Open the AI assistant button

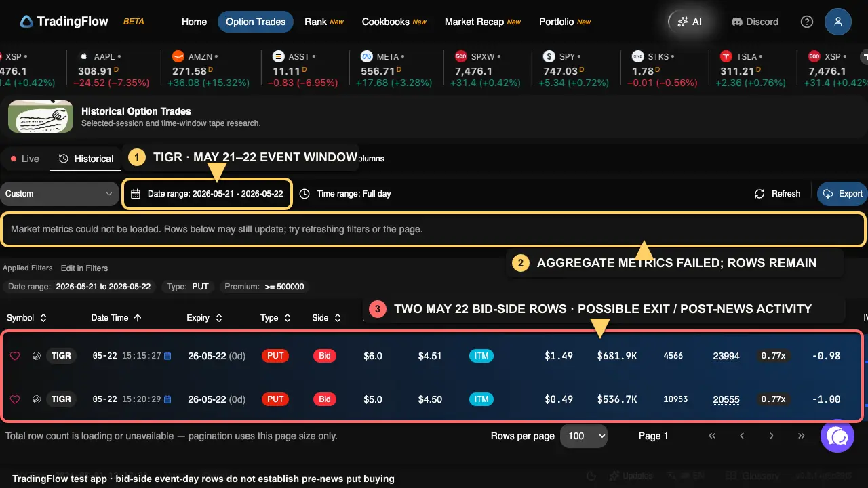click(689, 22)
